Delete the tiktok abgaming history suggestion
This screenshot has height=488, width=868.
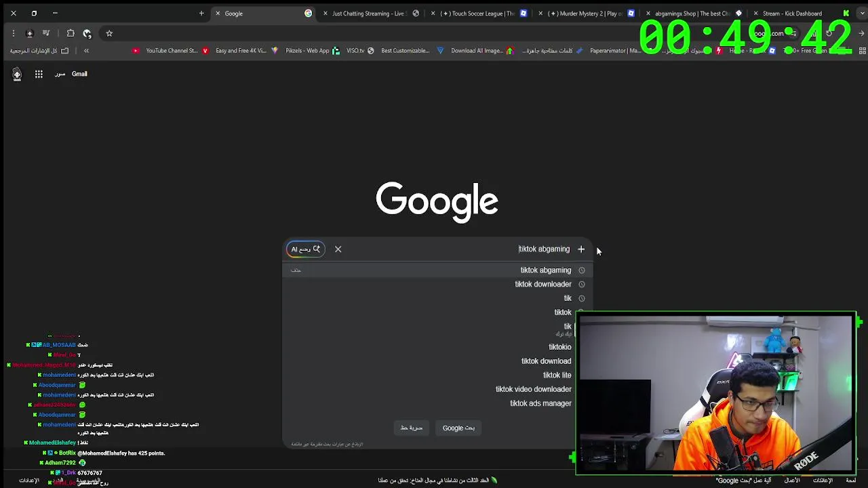click(296, 270)
